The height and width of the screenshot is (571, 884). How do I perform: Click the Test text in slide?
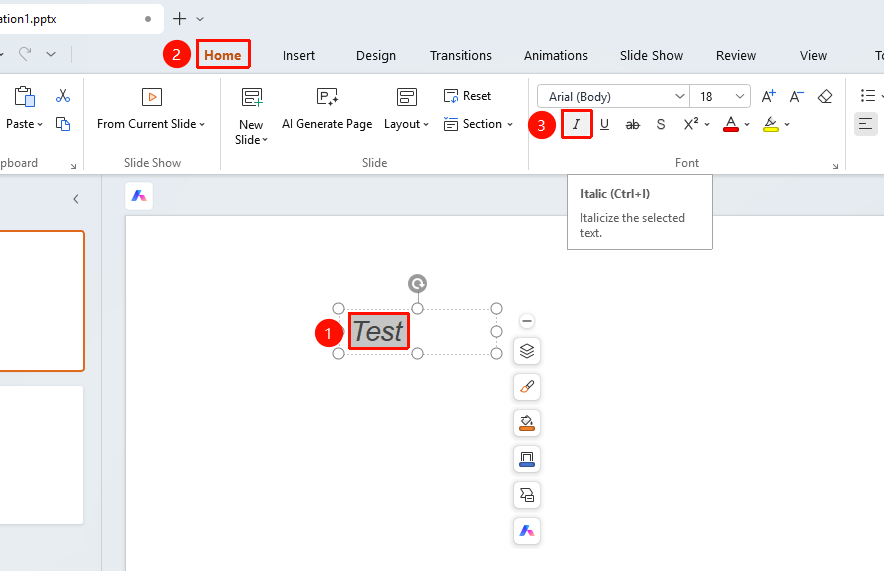[378, 331]
